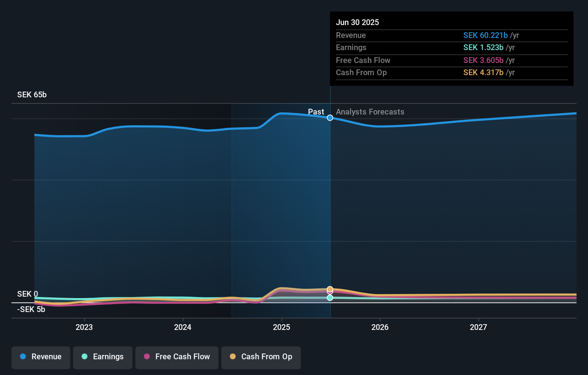Click the orange Cash From Op chart marker
Image resolution: width=588 pixels, height=375 pixels.
pyautogui.click(x=330, y=289)
